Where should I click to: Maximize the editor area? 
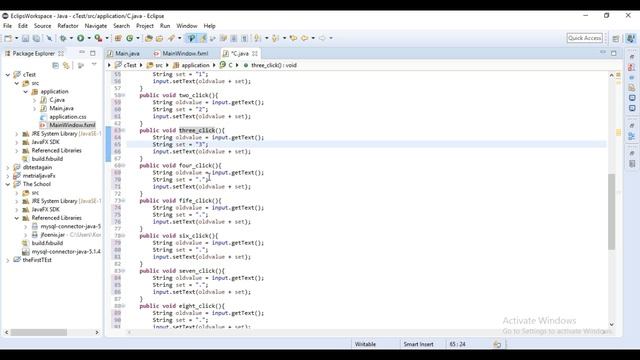pyautogui.click(x=613, y=53)
